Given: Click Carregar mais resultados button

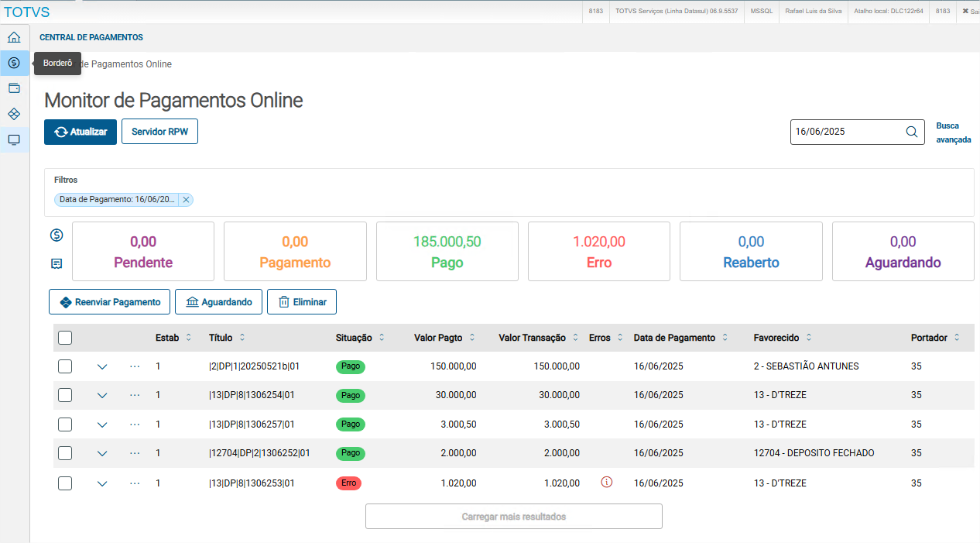Looking at the screenshot, I should pyautogui.click(x=514, y=516).
